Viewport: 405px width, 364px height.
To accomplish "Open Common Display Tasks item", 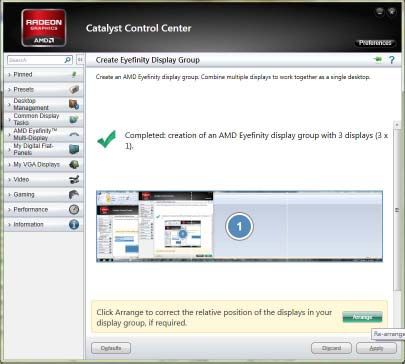I will [x=43, y=119].
